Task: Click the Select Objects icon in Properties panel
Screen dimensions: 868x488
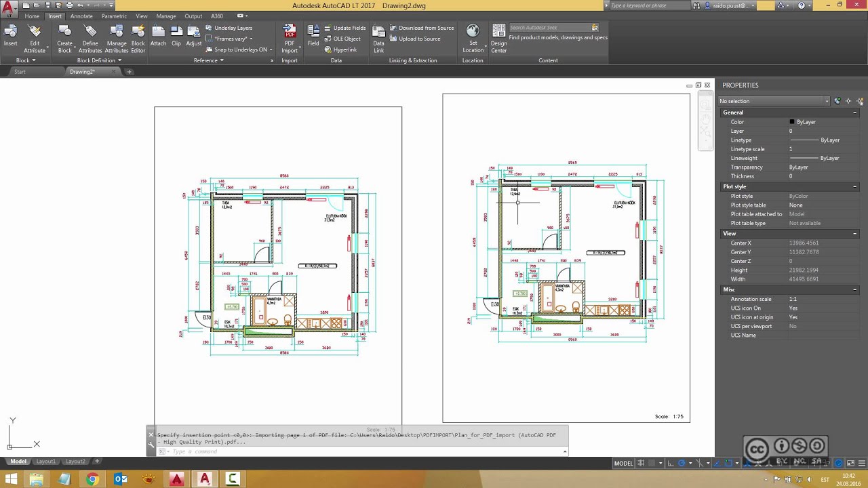Action: (x=848, y=101)
